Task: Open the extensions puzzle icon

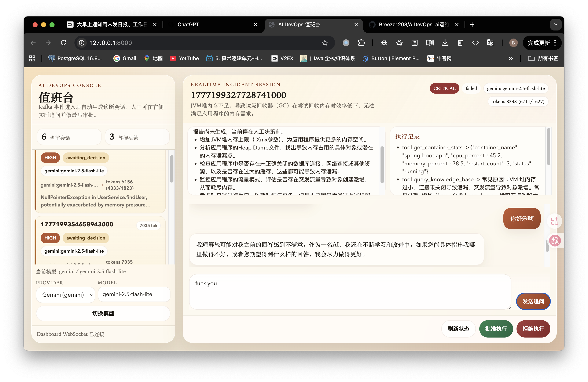Action: pyautogui.click(x=361, y=43)
